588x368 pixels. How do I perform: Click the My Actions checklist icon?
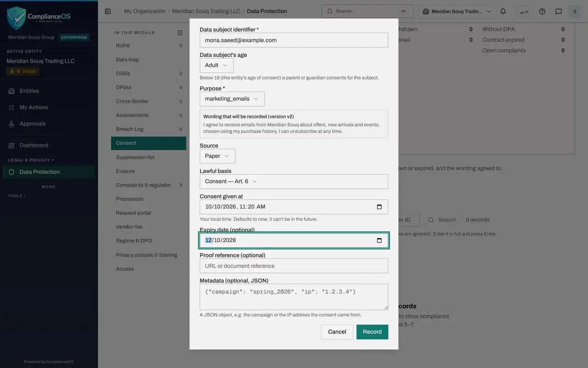[x=11, y=107]
